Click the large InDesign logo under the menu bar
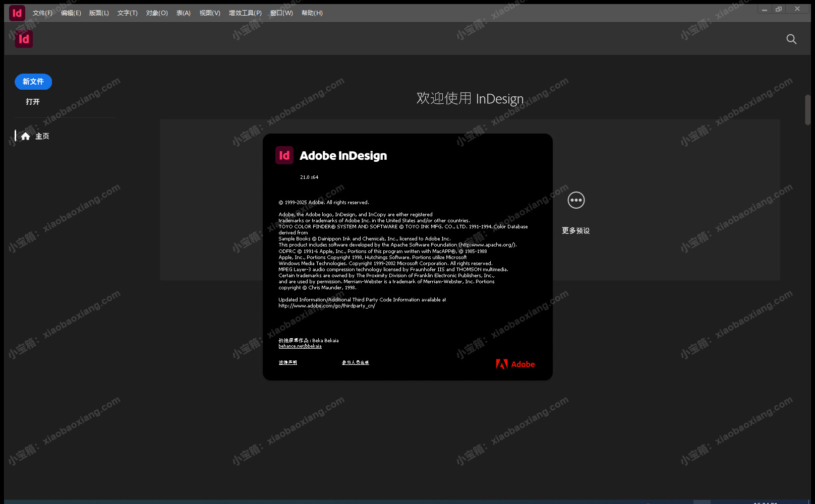This screenshot has height=504, width=815. coord(24,39)
